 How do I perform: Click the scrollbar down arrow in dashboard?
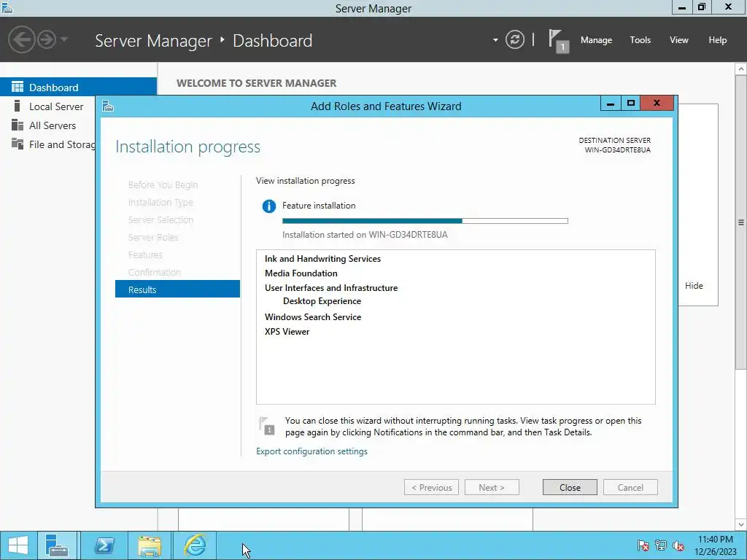tap(741, 524)
